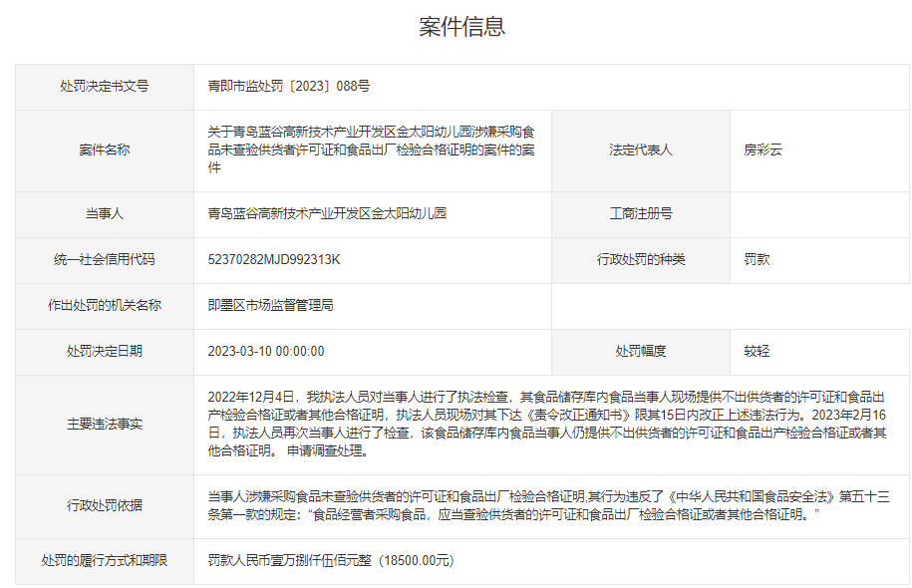Viewport: 912px width, 588px height.
Task: Click the penalty severity 较轻 cell
Action: (756, 352)
